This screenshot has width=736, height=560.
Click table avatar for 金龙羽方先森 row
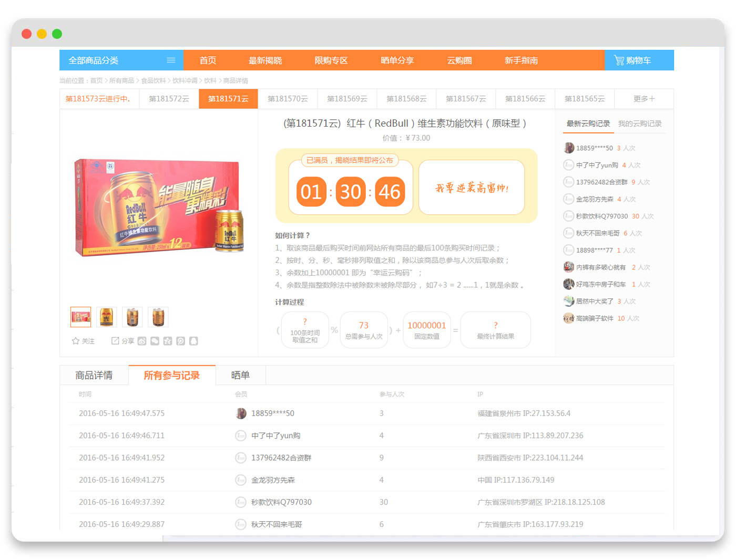(241, 480)
